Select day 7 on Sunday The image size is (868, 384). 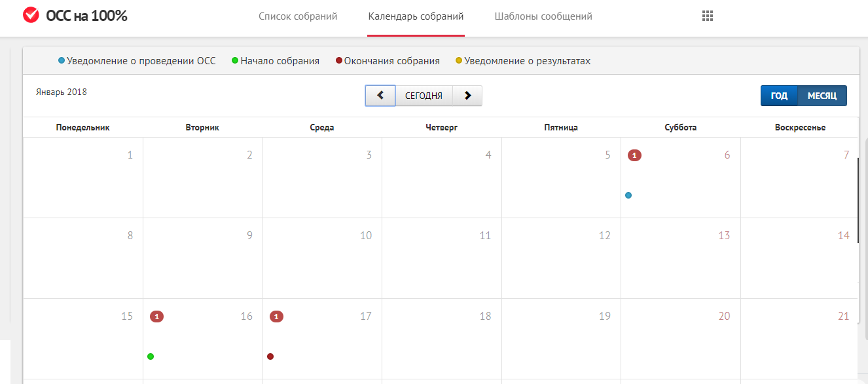(x=846, y=155)
